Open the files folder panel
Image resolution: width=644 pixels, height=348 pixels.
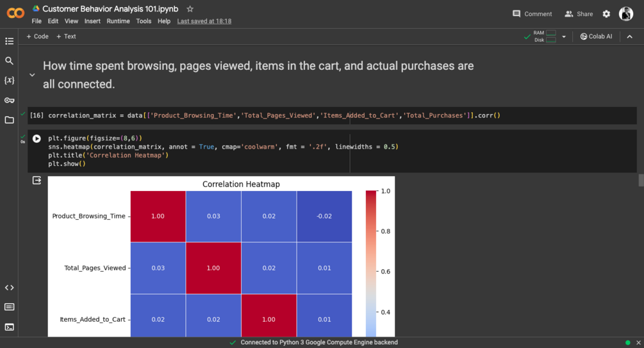pyautogui.click(x=9, y=120)
